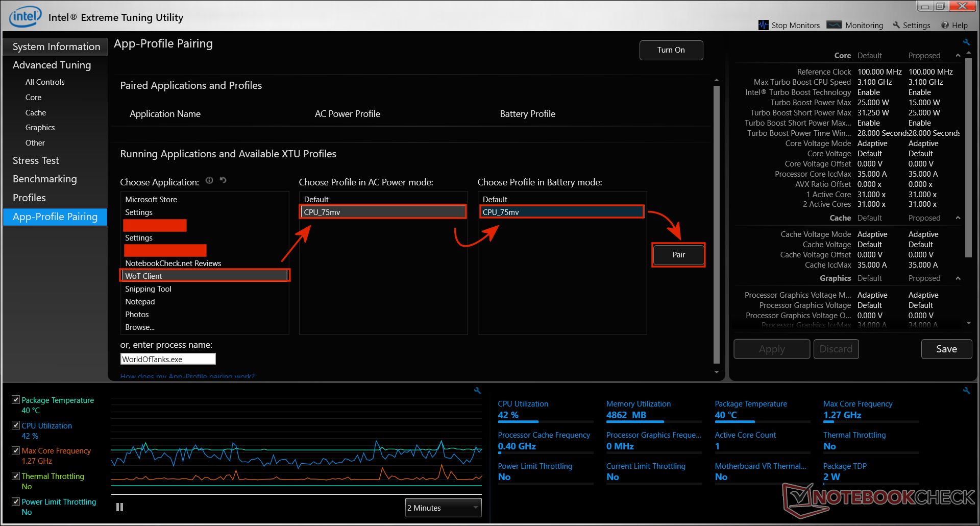Open Help question mark icon
The width and height of the screenshot is (980, 526).
(x=945, y=25)
